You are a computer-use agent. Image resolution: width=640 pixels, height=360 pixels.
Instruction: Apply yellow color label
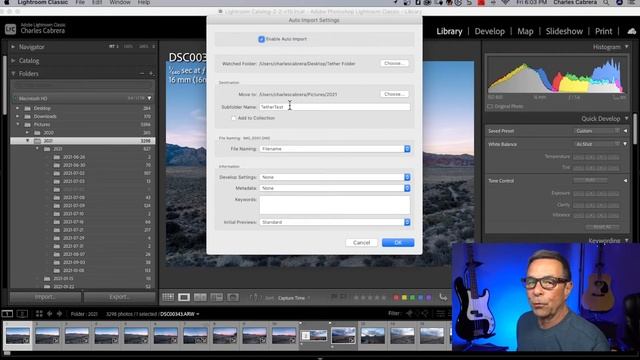click(404, 298)
